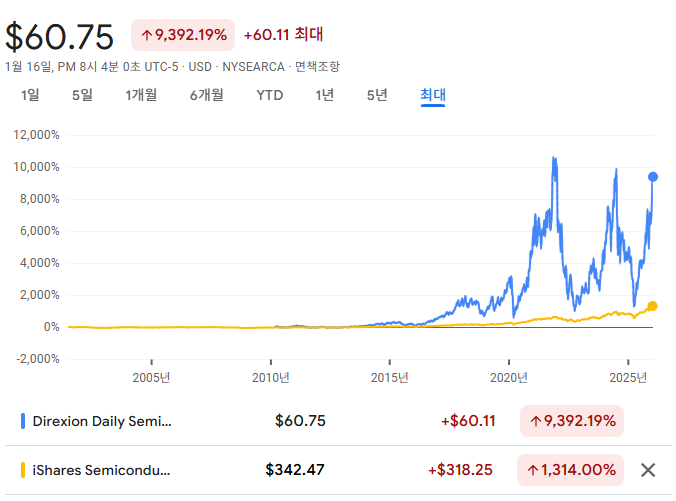Select the 1일 time range tab
This screenshot has width=676, height=501.
pos(31,95)
